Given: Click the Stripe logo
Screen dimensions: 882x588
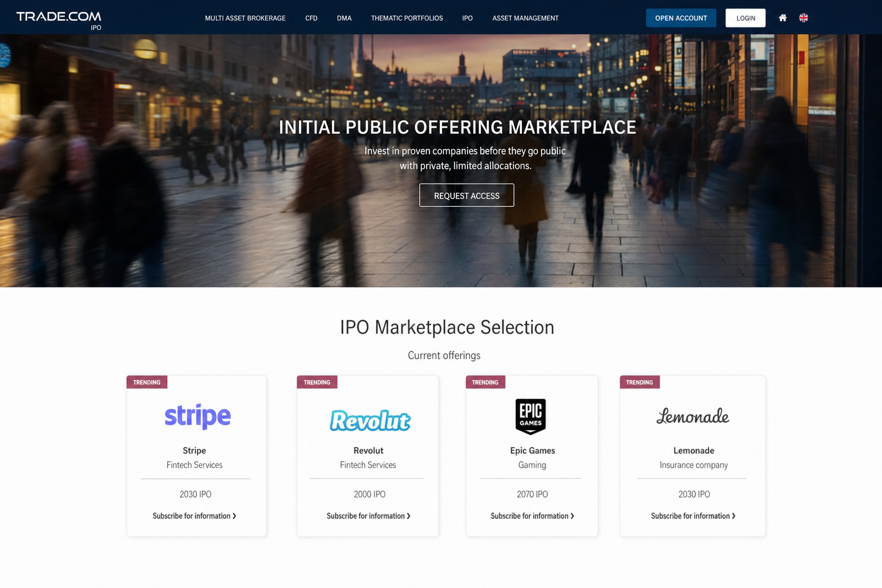Looking at the screenshot, I should pos(198,416).
